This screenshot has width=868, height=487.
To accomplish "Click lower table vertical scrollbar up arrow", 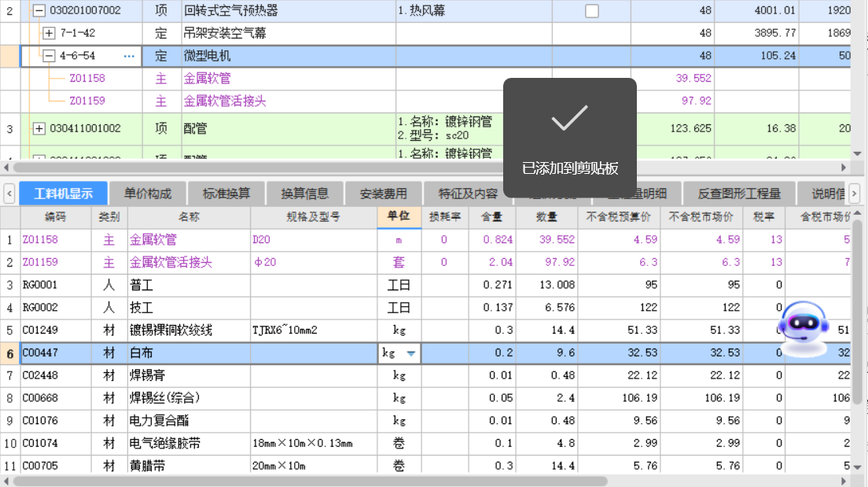I will (857, 212).
